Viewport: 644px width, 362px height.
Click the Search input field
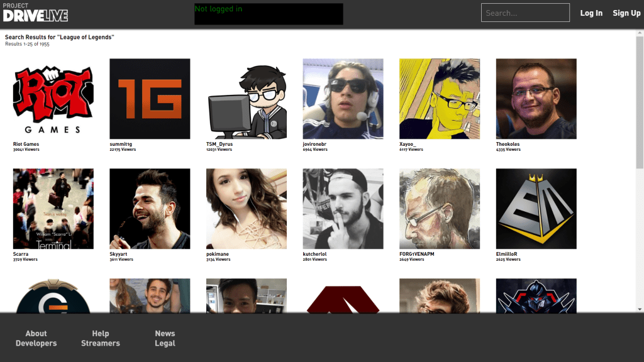525,13
